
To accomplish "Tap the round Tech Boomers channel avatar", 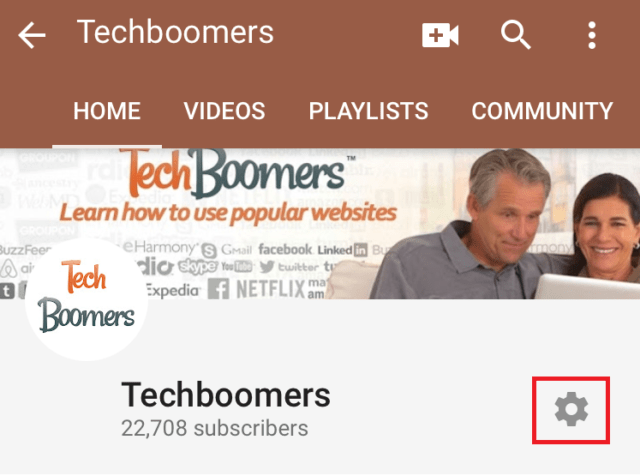I will point(86,300).
